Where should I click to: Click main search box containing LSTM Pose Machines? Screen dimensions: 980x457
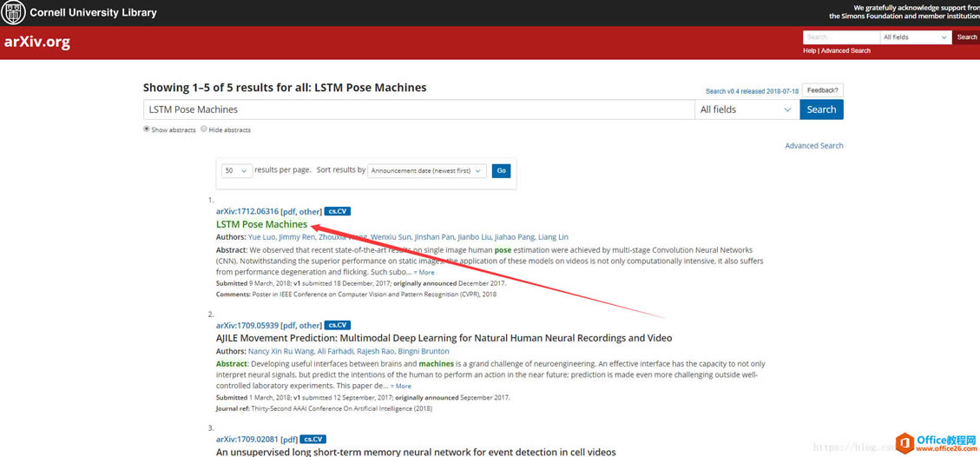coord(418,109)
